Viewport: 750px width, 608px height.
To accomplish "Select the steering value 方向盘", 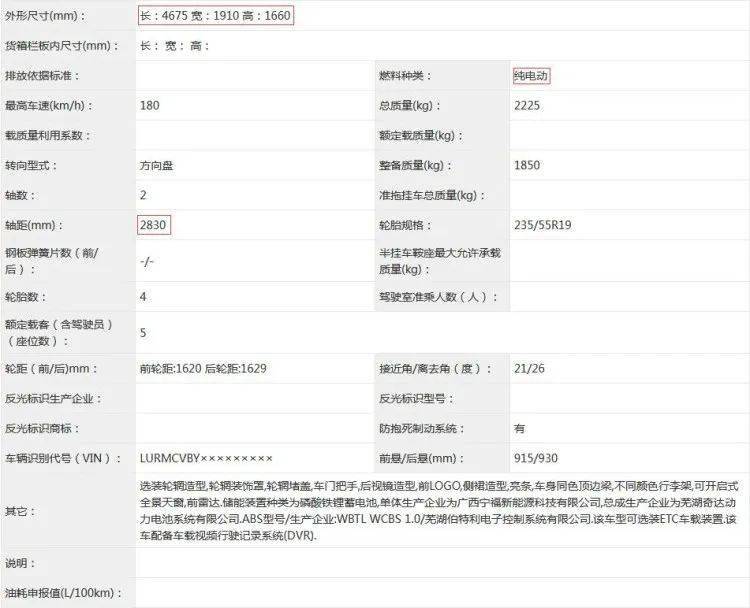I will [156, 166].
